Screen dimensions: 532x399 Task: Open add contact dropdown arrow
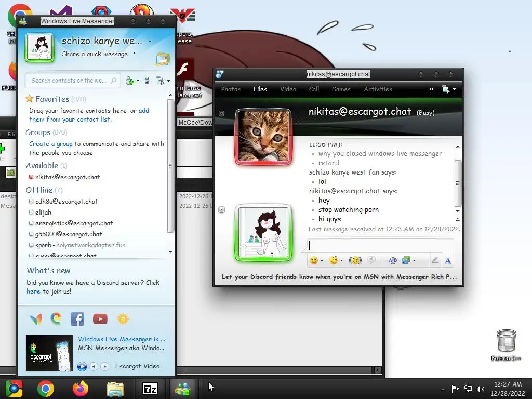pyautogui.click(x=138, y=81)
